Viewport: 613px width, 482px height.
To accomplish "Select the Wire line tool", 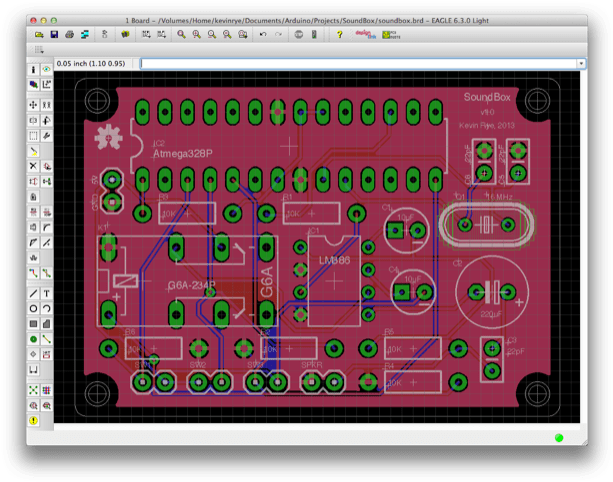I will coord(33,293).
